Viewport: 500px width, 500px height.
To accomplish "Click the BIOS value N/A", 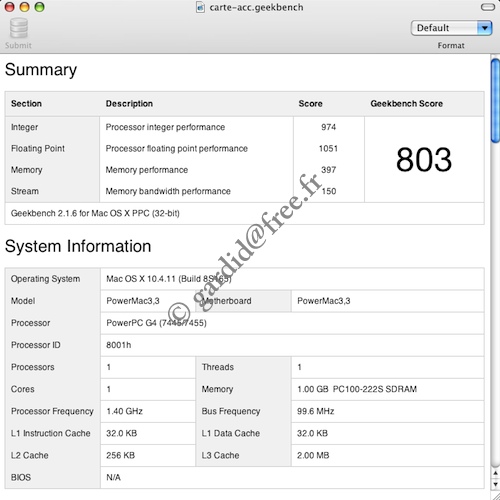I will pos(113,477).
